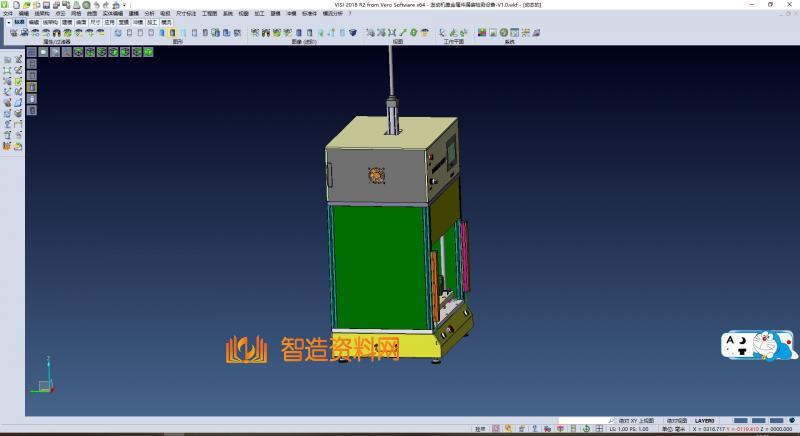Toggle the yellow highlighted icon in viewport left strip
The width and height of the screenshot is (800, 436).
tap(32, 87)
